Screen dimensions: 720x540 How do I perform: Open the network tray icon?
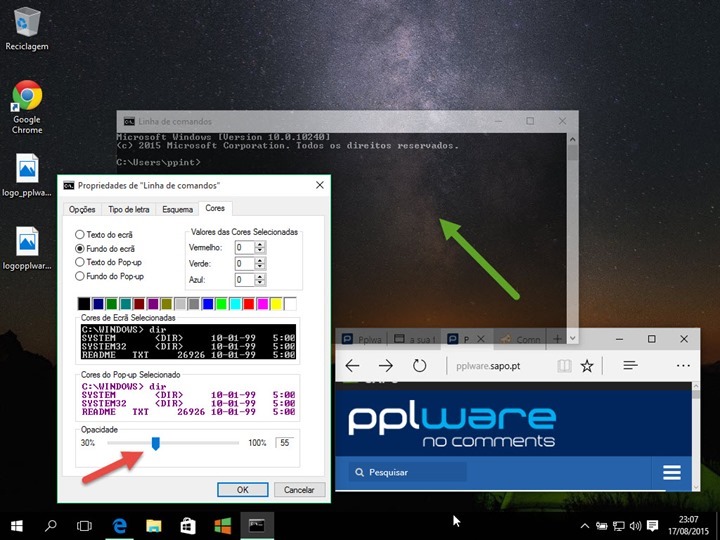[x=619, y=526]
